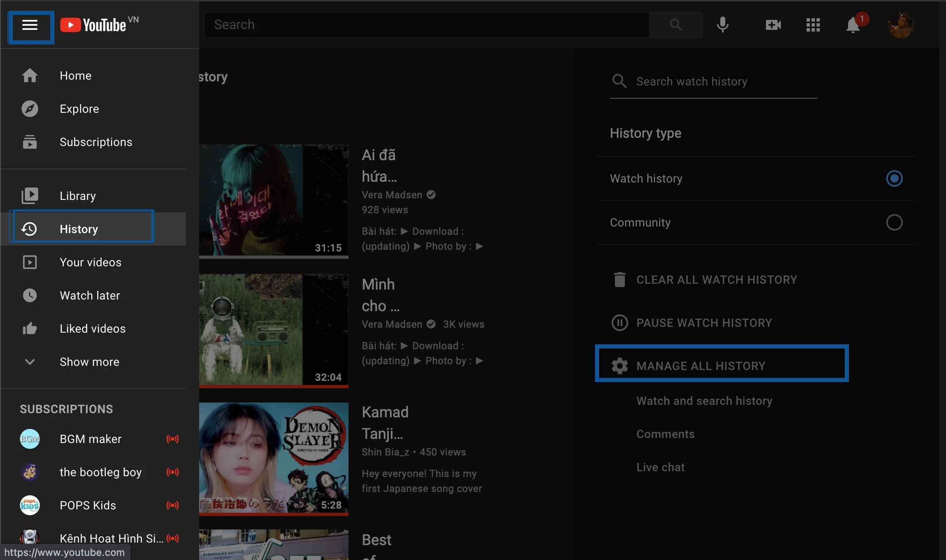The height and width of the screenshot is (560, 946).
Task: Open Watch later playlist
Action: (x=93, y=295)
